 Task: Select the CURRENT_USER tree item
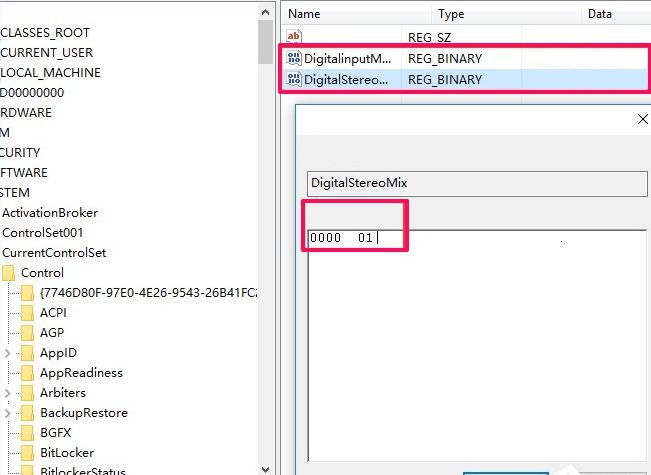tap(46, 53)
